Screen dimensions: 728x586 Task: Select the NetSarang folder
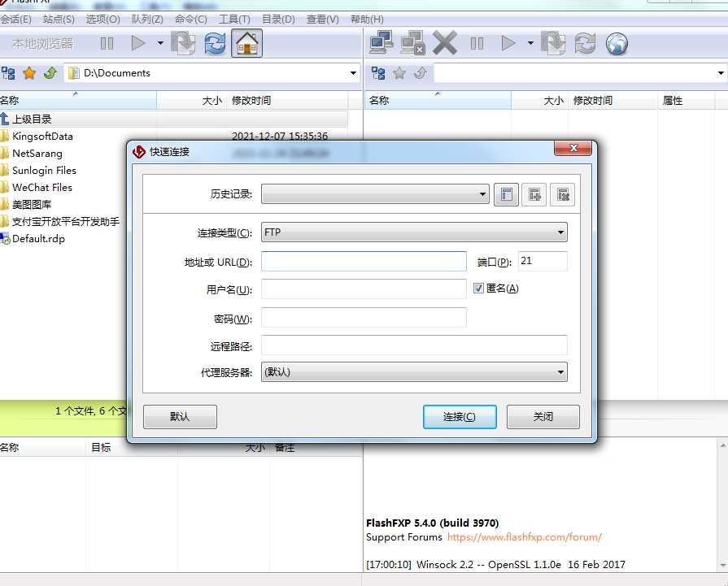(37, 154)
